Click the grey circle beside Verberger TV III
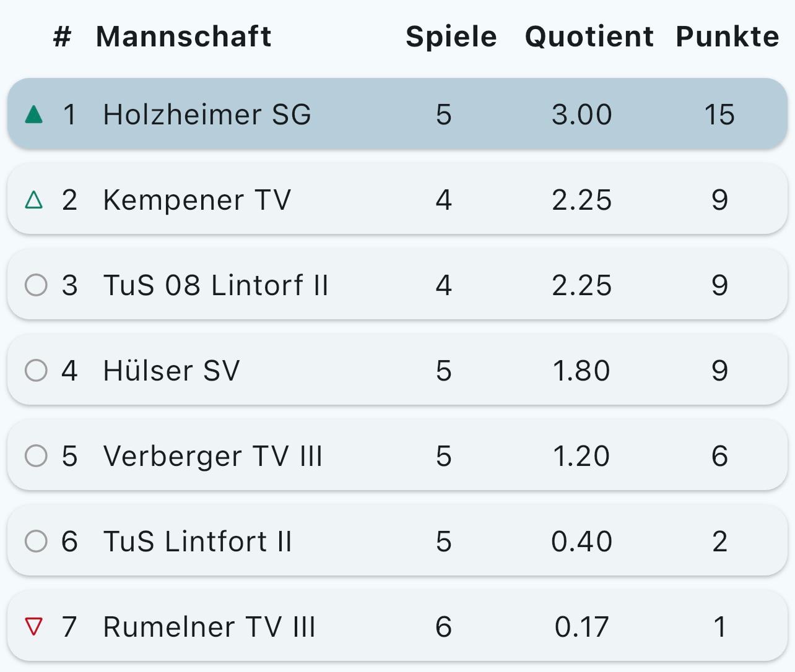The image size is (795, 672). click(x=36, y=456)
